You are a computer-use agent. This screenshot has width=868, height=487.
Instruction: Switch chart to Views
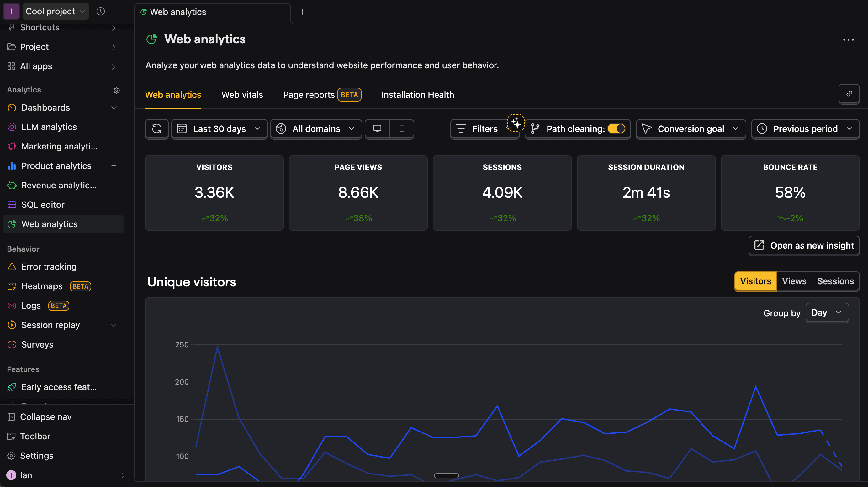click(794, 281)
